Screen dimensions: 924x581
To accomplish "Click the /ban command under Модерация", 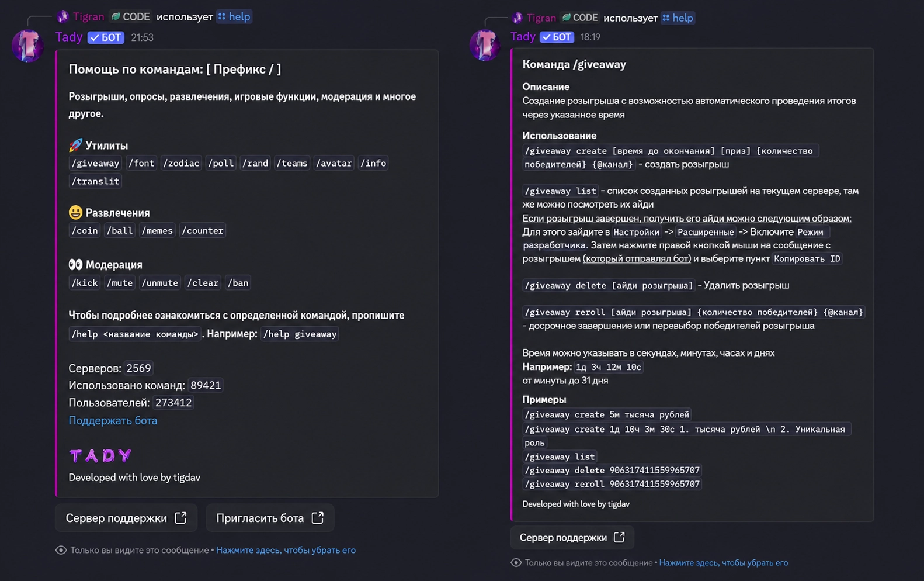I will click(x=238, y=283).
